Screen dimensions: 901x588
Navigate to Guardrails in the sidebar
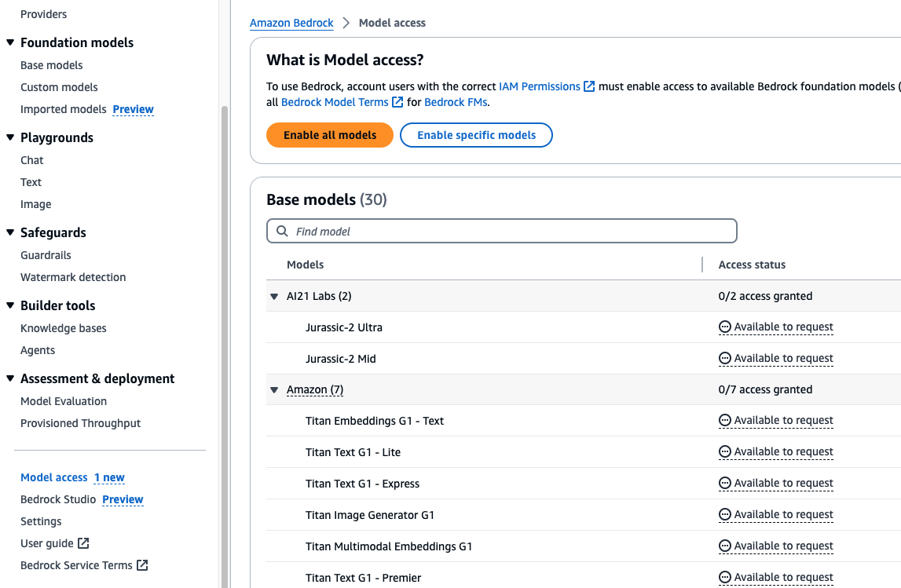tap(46, 255)
